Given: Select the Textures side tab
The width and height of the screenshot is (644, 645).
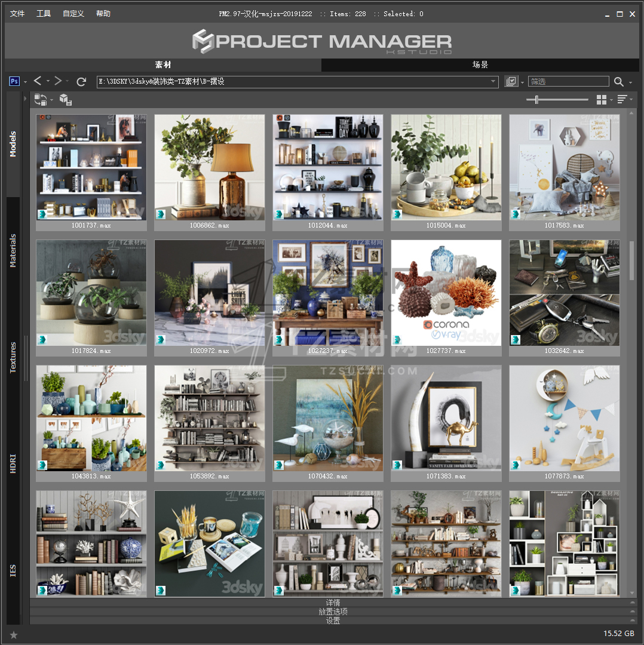Looking at the screenshot, I should (x=13, y=358).
